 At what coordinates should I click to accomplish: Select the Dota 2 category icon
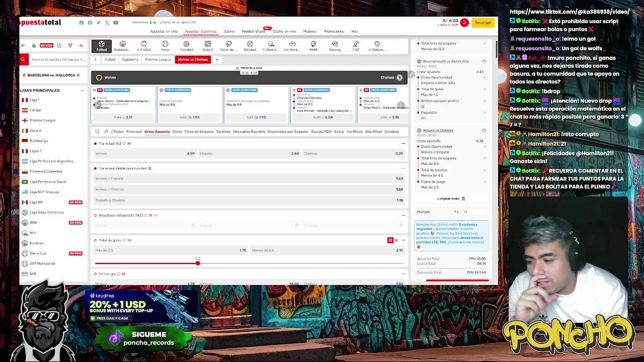(207, 46)
